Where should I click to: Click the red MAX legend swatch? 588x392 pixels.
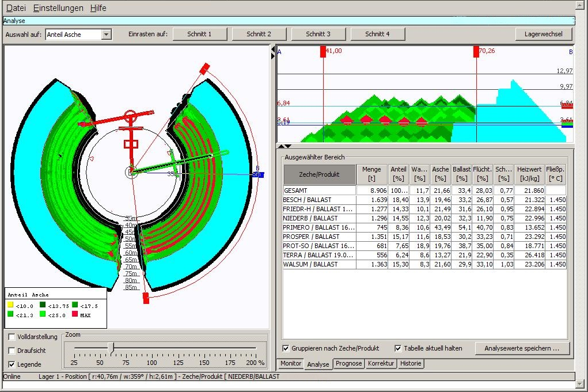tap(75, 314)
